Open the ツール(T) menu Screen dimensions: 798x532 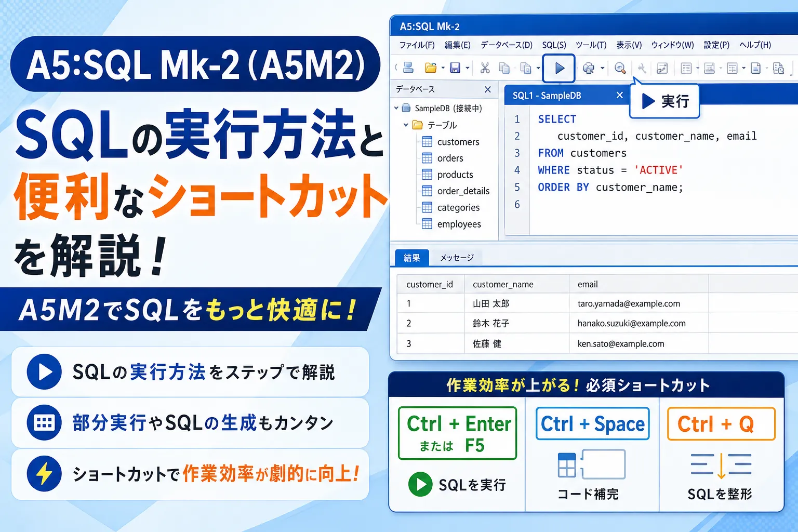coord(591,45)
